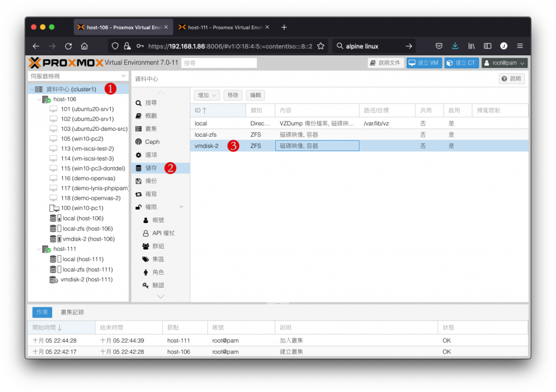Click the 說明 help button

[511, 79]
